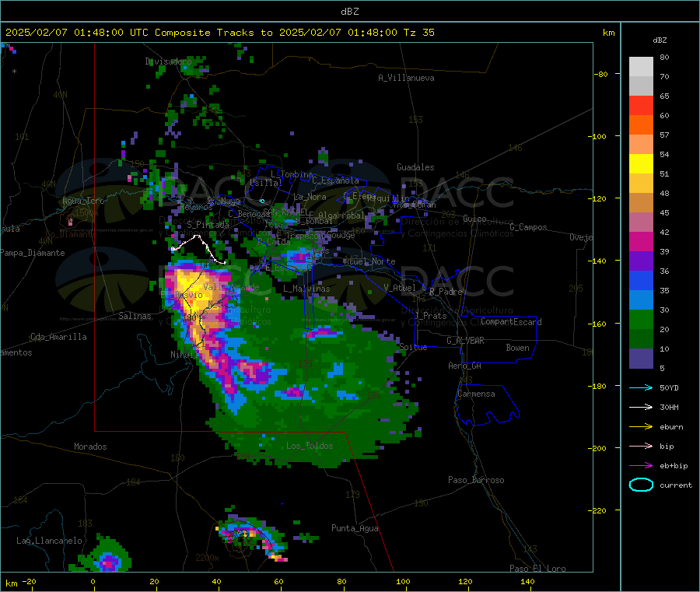Click the cyan 'current' ellipse legend icon
The height and width of the screenshot is (592, 700).
pyautogui.click(x=641, y=485)
